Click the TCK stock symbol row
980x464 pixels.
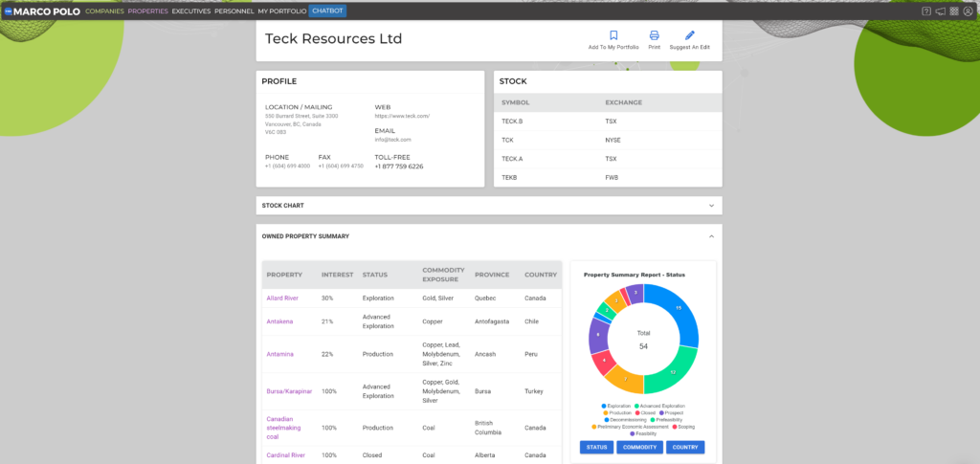(608, 141)
